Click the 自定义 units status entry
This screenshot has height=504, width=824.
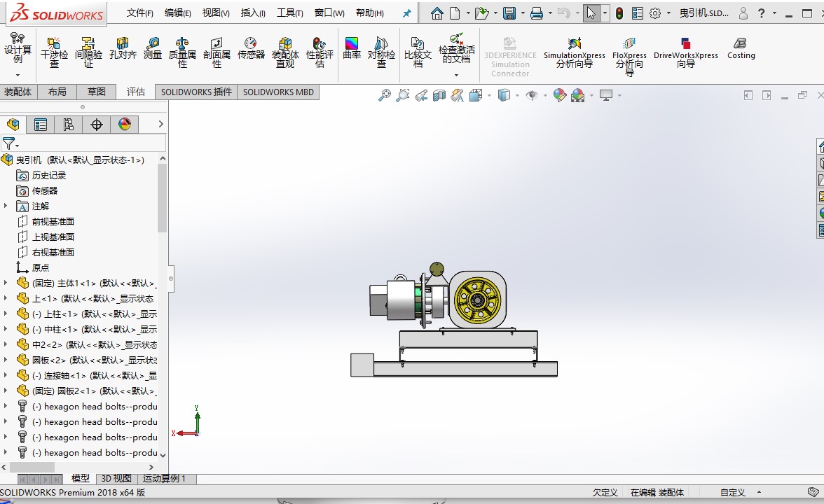pos(733,493)
